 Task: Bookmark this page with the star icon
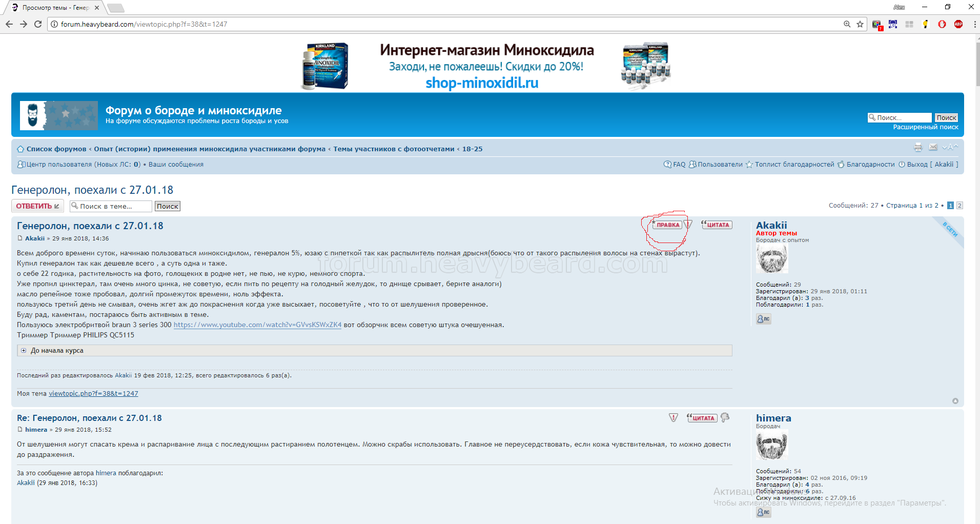(x=860, y=24)
